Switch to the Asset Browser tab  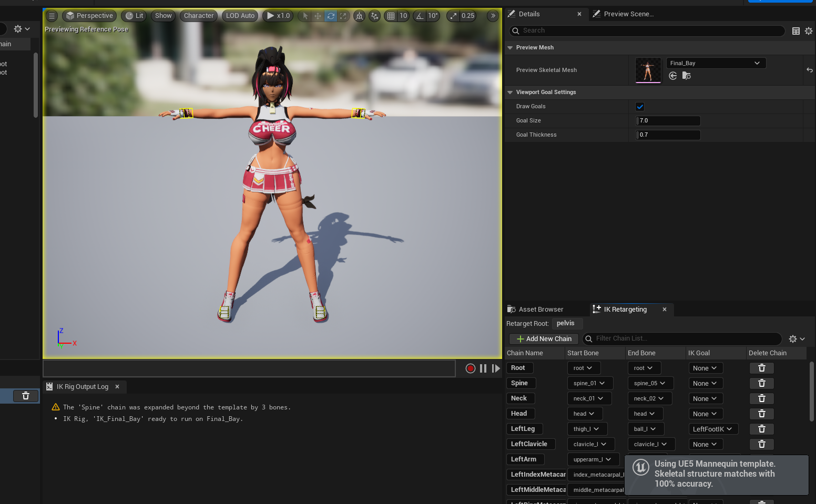[540, 310]
